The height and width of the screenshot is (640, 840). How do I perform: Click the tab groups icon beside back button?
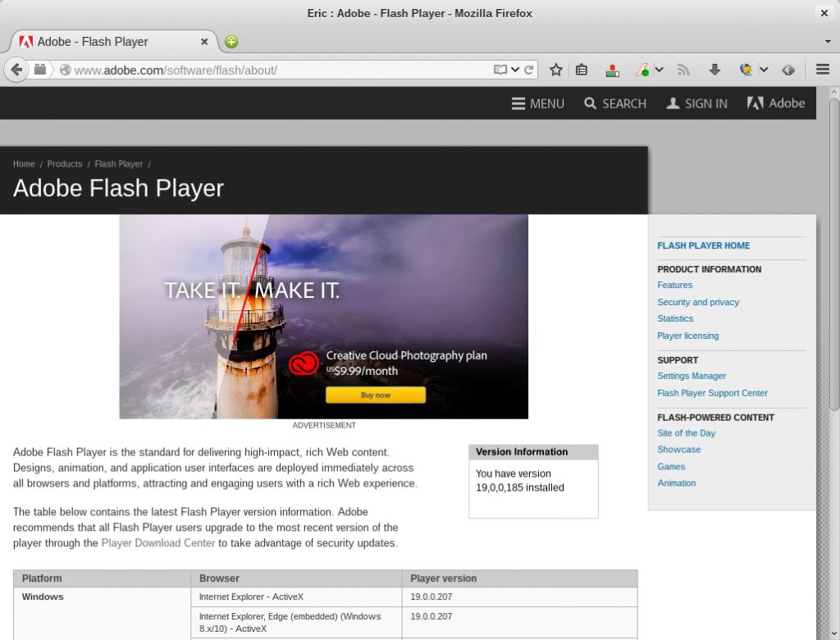(x=40, y=70)
